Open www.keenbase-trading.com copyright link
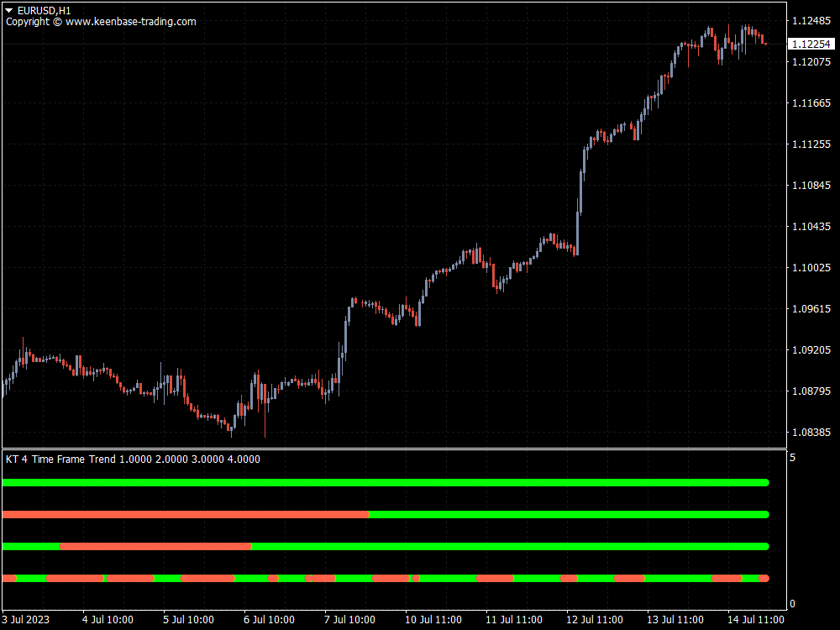 [x=133, y=22]
